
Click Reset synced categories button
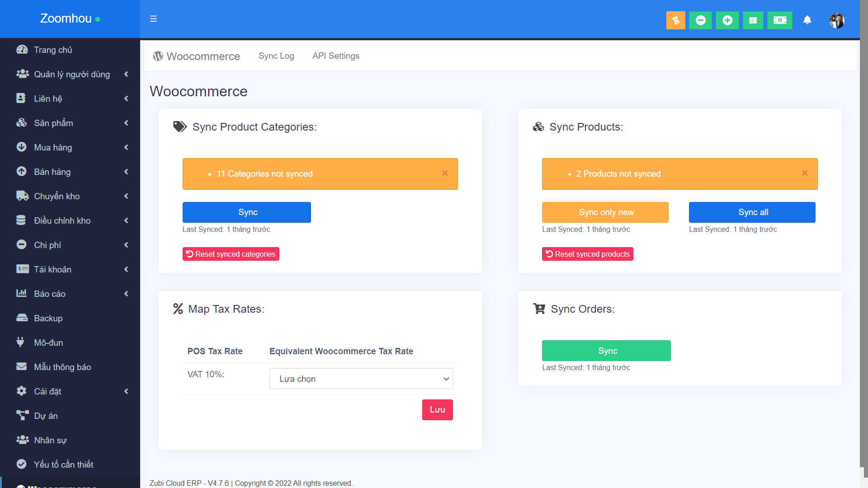pos(231,254)
